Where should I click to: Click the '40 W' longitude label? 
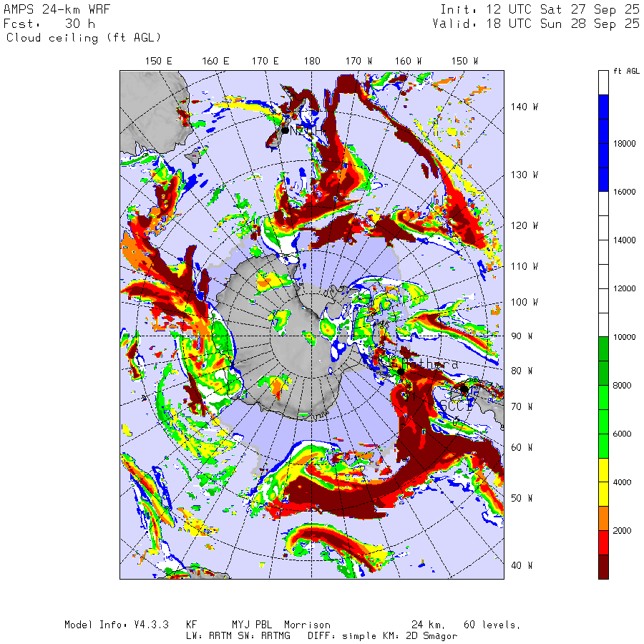point(522,565)
